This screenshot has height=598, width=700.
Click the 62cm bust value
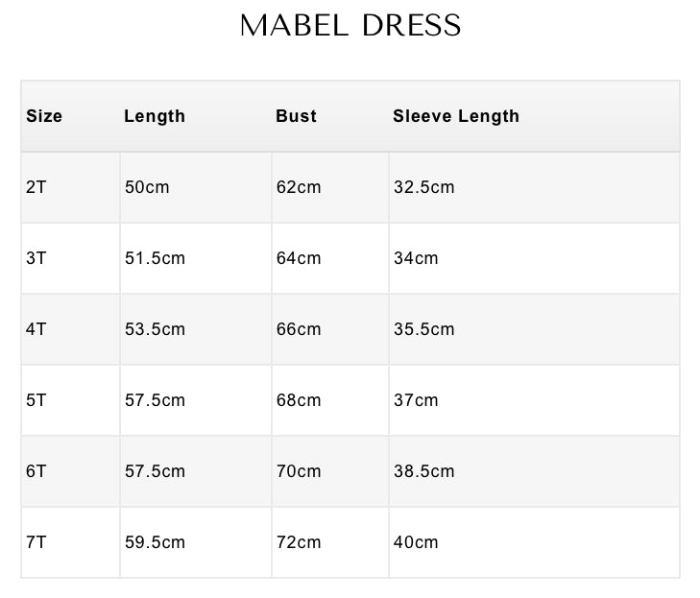[299, 187]
